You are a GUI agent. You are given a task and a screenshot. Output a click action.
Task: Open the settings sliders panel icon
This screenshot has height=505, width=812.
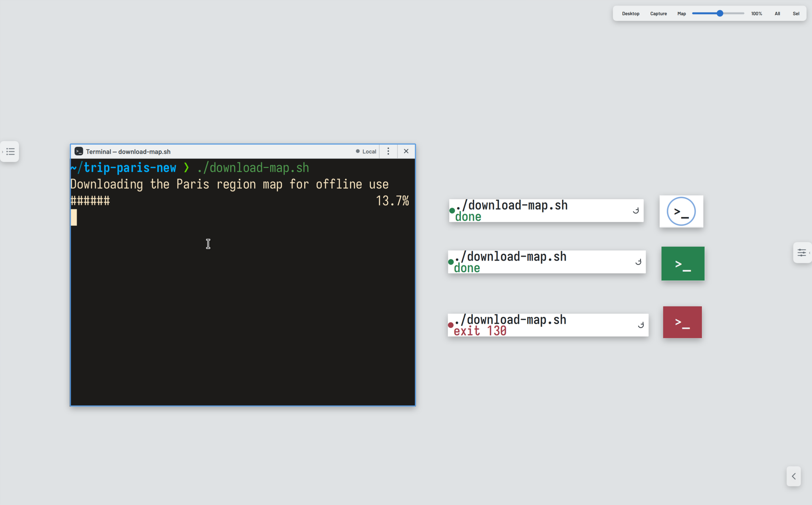[x=802, y=252]
